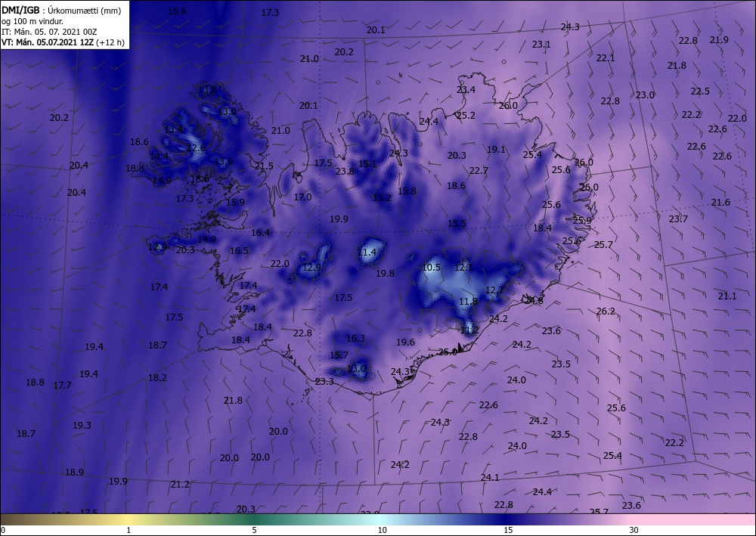Click the 25.9 value on the map
The width and height of the screenshot is (756, 536).
[582, 220]
